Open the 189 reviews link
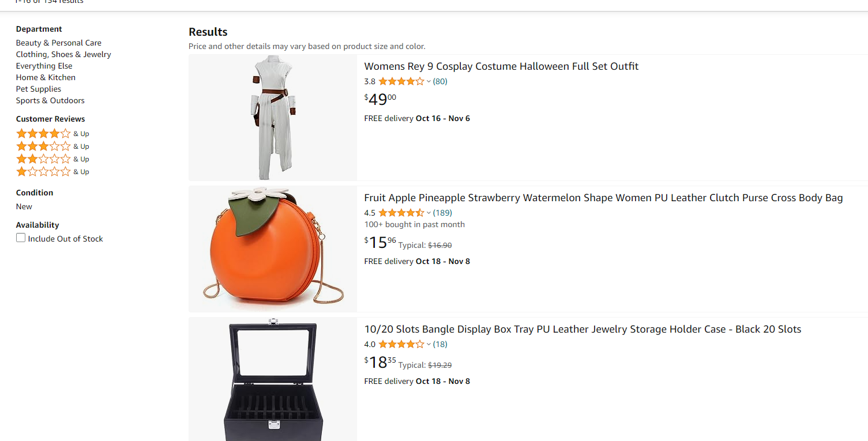The height and width of the screenshot is (441, 868). 442,213
